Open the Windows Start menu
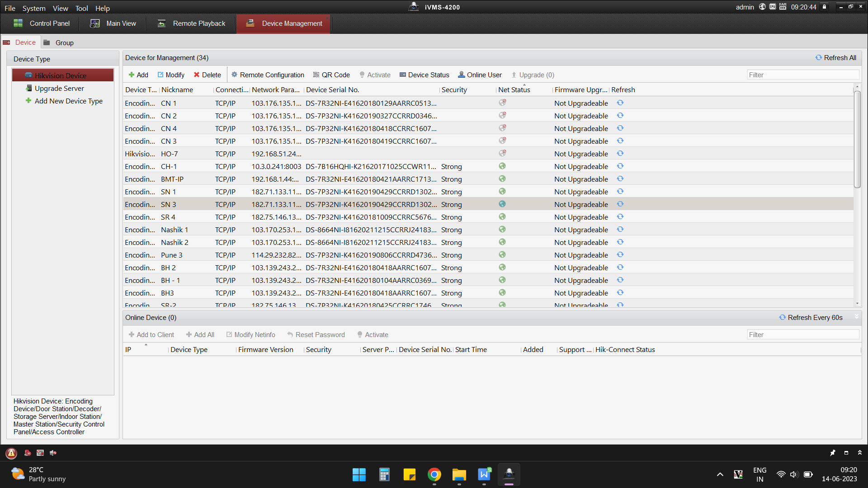Image resolution: width=868 pixels, height=488 pixels. click(359, 474)
